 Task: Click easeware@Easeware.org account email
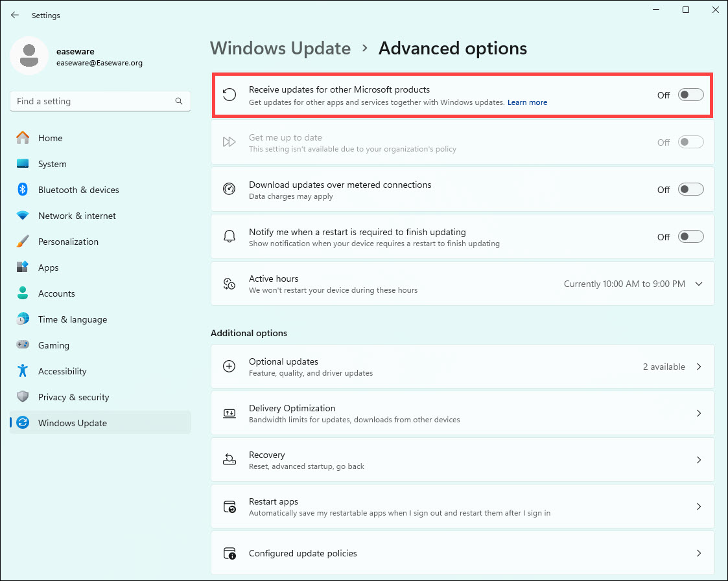[x=99, y=63]
